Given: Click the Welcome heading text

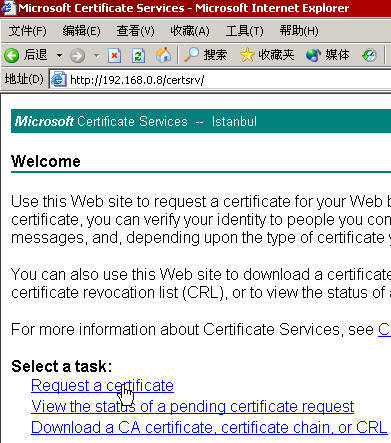Looking at the screenshot, I should [46, 161].
